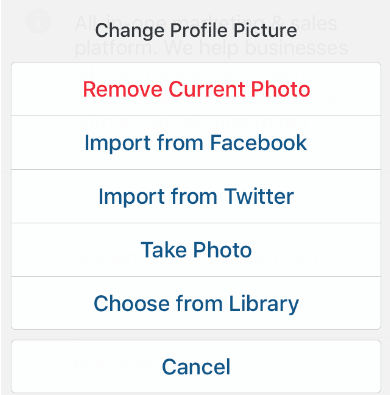Click the word Facebook in import option
This screenshot has width=390, height=395.
click(x=258, y=143)
